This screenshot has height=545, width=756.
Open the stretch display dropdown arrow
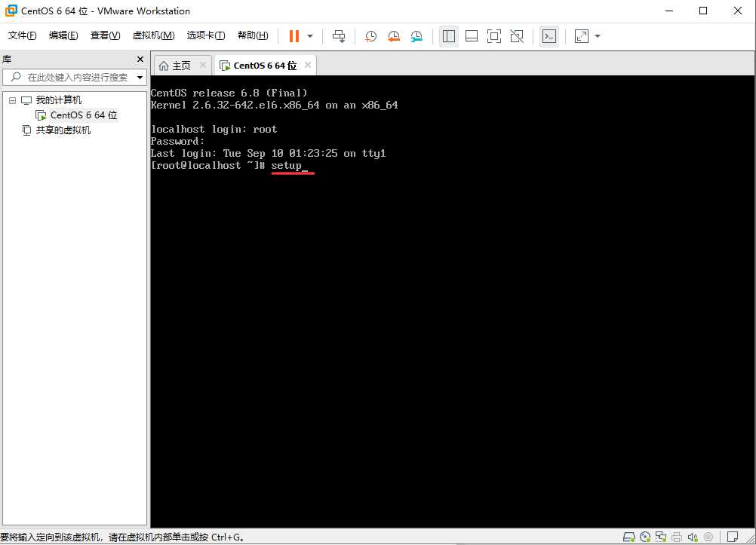pyautogui.click(x=598, y=36)
